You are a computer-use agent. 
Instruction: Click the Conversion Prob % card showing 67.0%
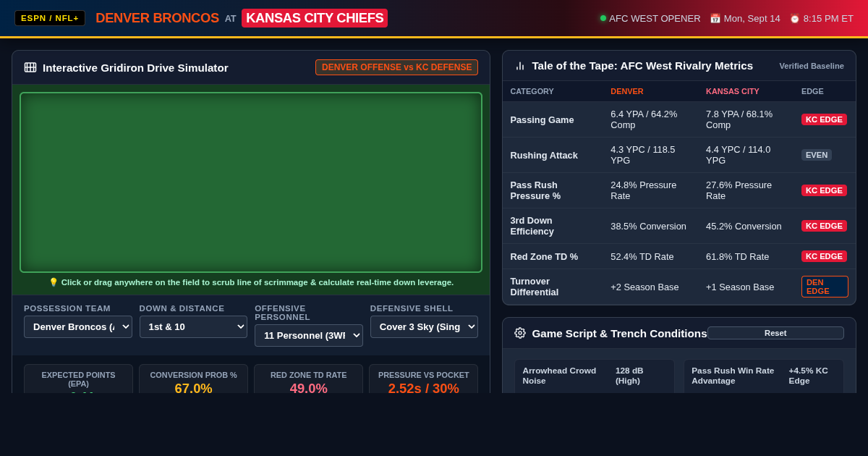tap(193, 379)
